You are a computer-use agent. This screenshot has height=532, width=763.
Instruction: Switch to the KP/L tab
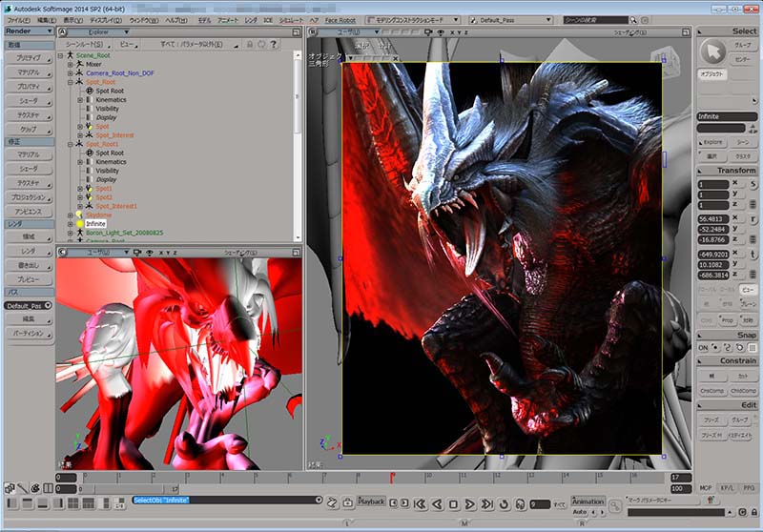727,488
